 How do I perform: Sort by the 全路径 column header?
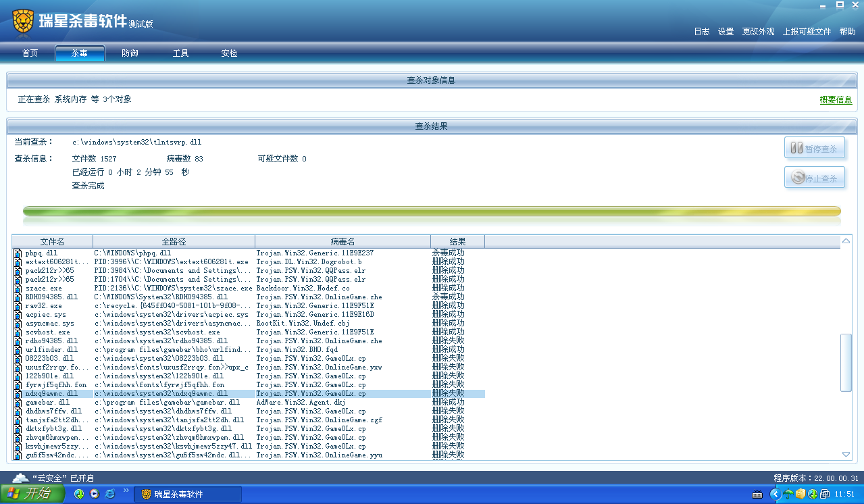pyautogui.click(x=174, y=241)
